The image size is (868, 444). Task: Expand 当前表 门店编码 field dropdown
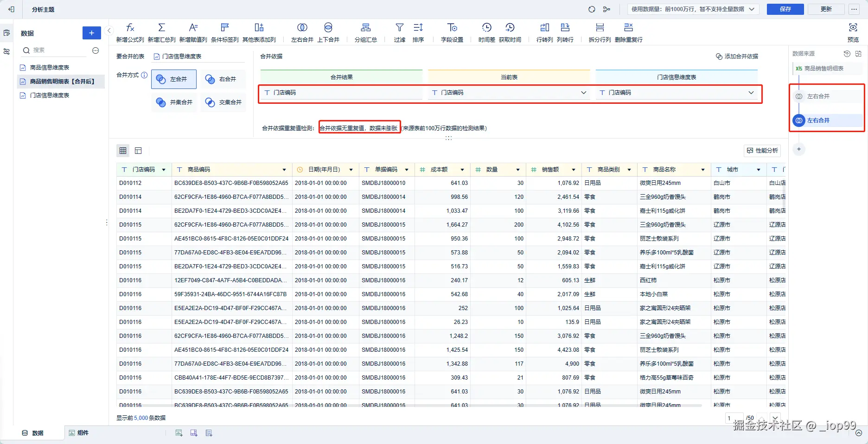[583, 93]
